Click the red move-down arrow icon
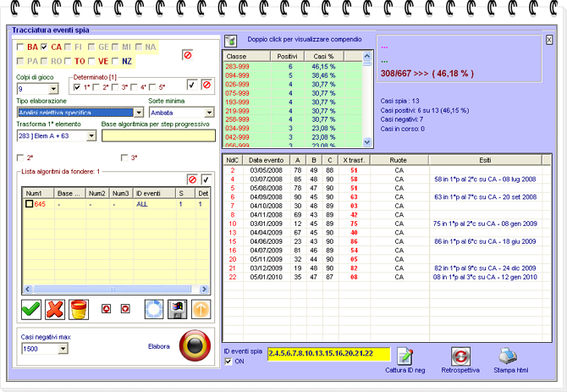567x392 pixels. click(x=125, y=309)
